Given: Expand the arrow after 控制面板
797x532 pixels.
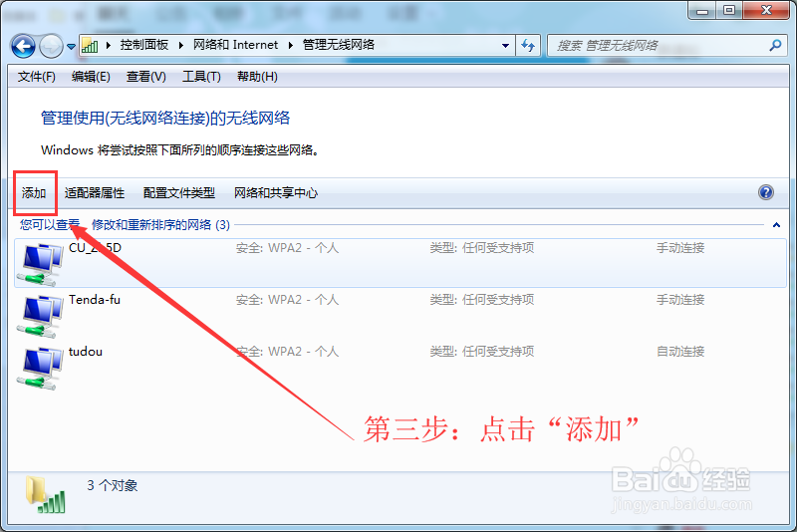Looking at the screenshot, I should tap(181, 45).
